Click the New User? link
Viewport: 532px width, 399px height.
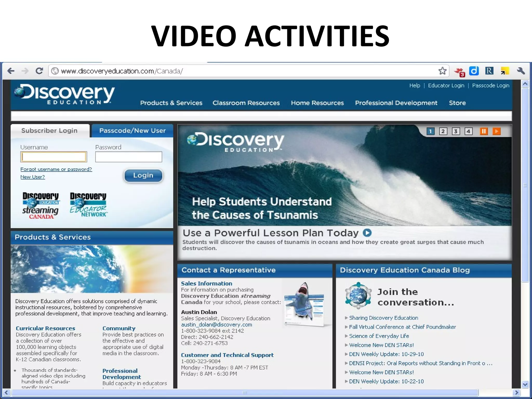point(32,177)
